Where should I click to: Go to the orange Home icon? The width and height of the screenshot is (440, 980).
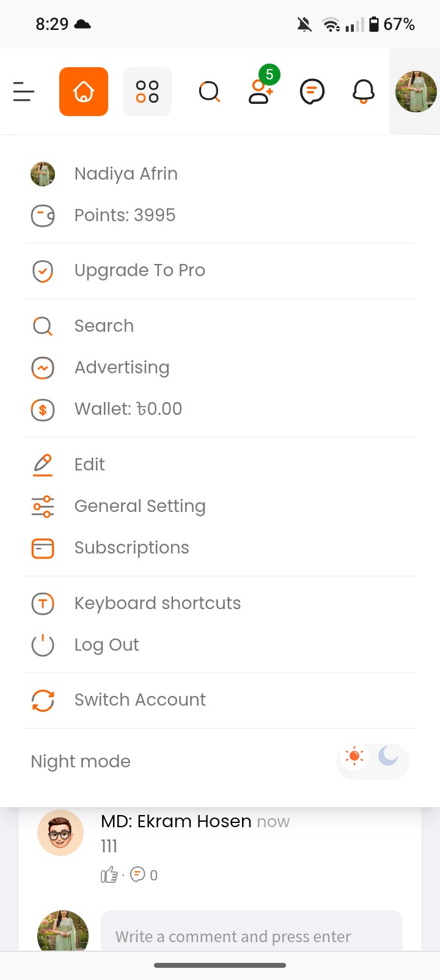click(84, 92)
